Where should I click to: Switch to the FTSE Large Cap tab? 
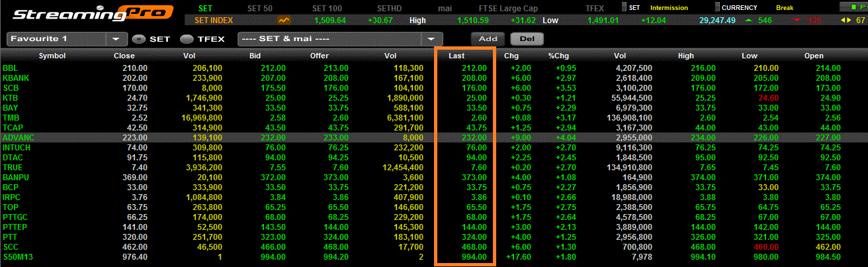[507, 8]
